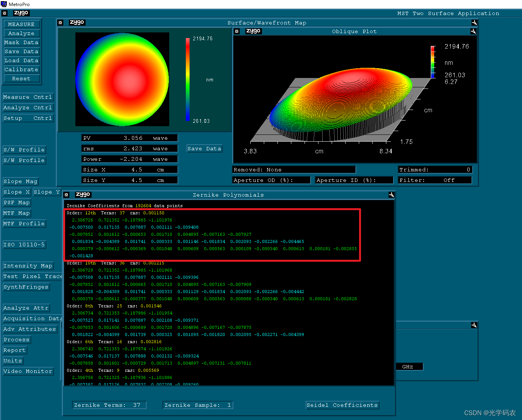Image resolution: width=522 pixels, height=420 pixels.
Task: Click the Zernike Sample field
Action: pos(198,405)
